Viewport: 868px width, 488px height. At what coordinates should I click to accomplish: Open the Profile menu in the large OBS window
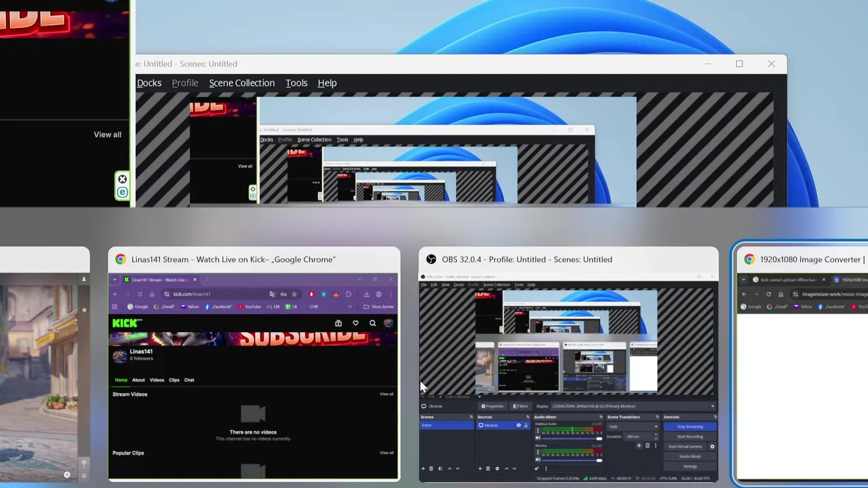coord(185,83)
